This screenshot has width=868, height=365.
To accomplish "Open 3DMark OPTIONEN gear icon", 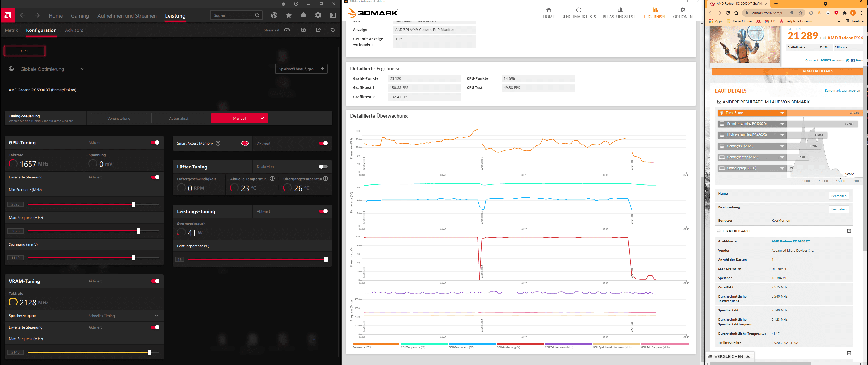I will click(x=683, y=10).
